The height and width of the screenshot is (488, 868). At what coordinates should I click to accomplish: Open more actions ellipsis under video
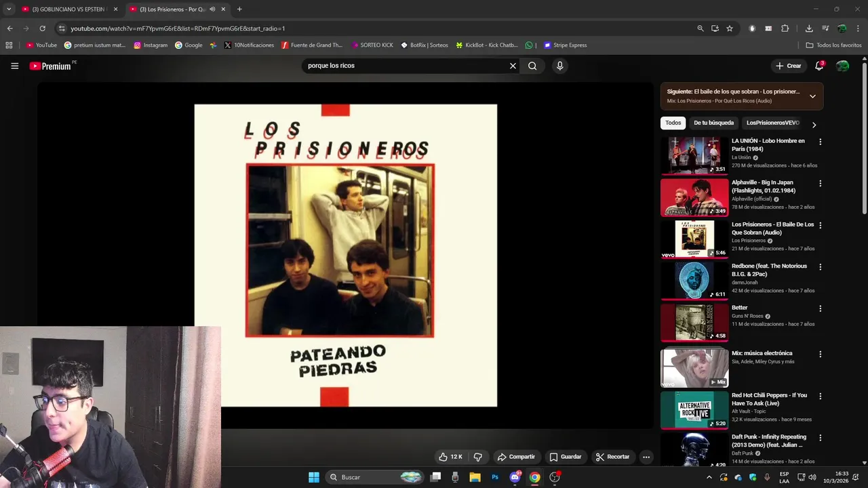[x=646, y=457]
